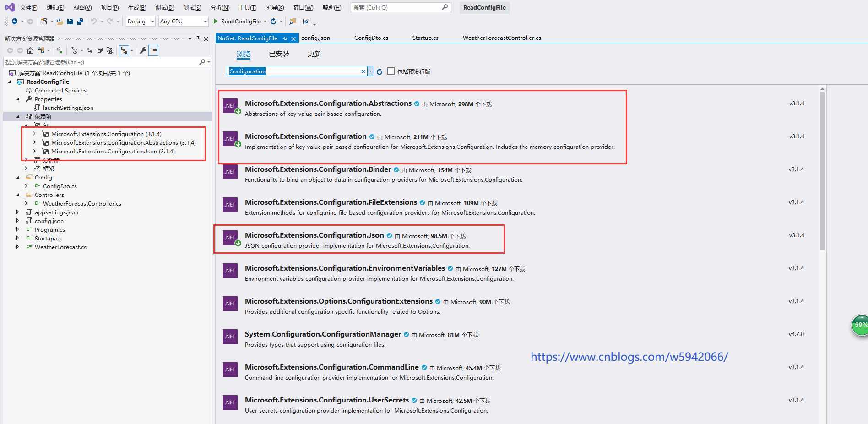
Task: Expand the ConfigDto.cs tree node
Action: 26,186
